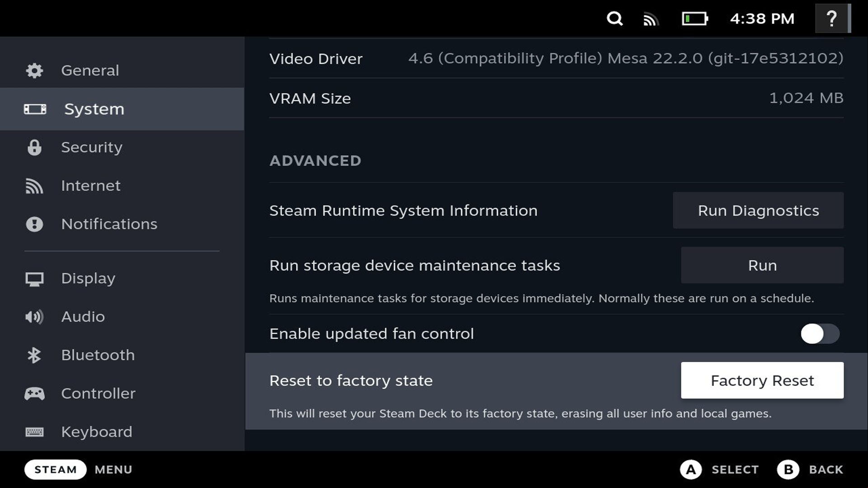Click the Factory Reset button
The image size is (868, 488).
762,380
